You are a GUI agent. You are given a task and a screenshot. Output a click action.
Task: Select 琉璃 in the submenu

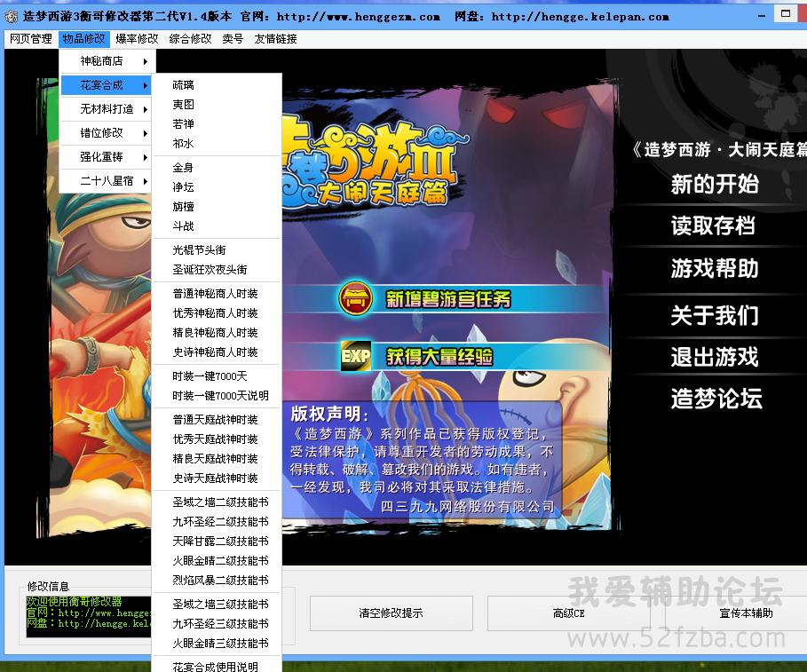[217, 85]
